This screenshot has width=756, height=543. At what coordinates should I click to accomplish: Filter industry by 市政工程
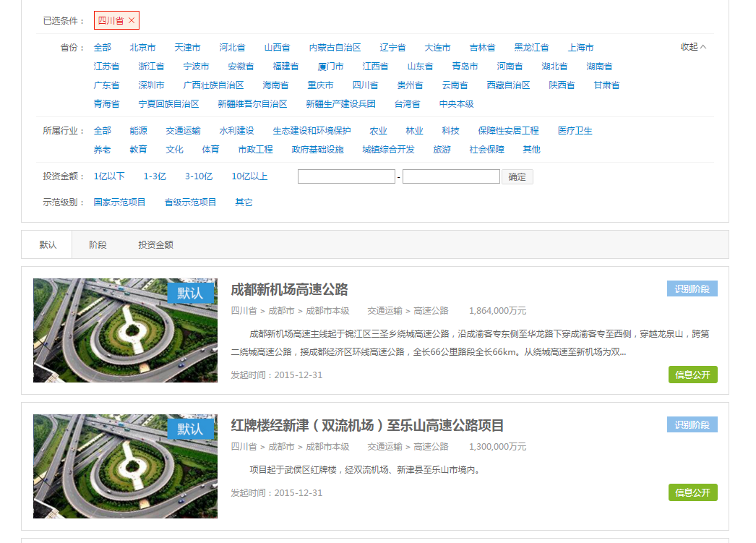tap(256, 150)
